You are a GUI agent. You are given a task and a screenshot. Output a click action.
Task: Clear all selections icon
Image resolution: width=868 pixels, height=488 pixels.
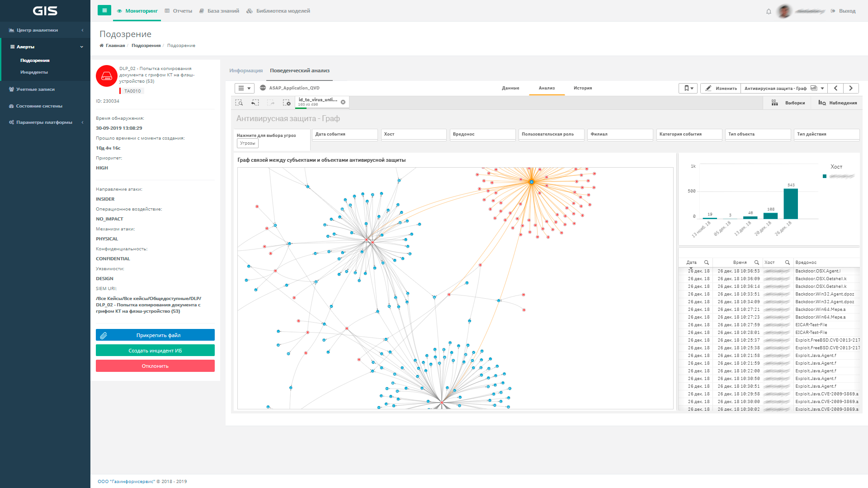click(287, 103)
